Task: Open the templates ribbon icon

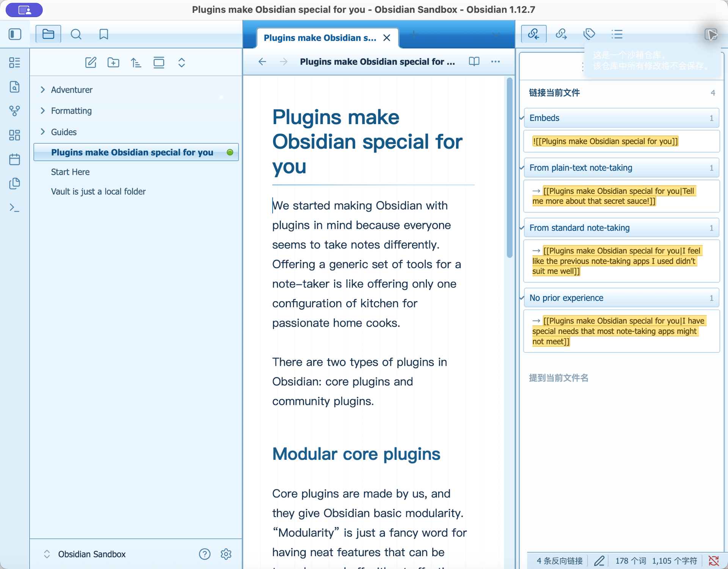Action: [x=14, y=184]
